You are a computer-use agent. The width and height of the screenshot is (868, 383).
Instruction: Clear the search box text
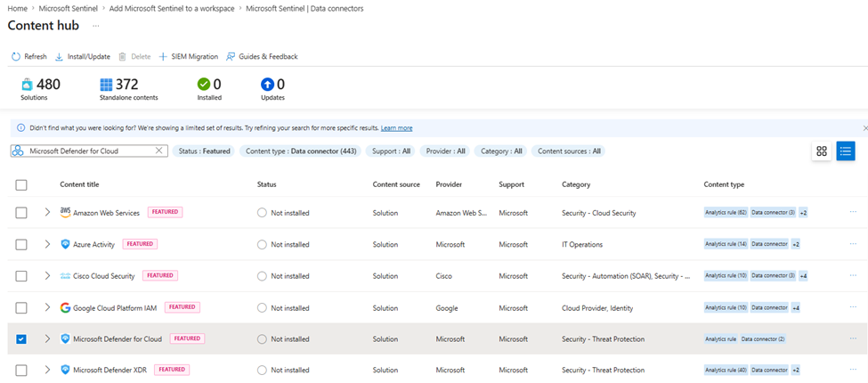click(158, 151)
